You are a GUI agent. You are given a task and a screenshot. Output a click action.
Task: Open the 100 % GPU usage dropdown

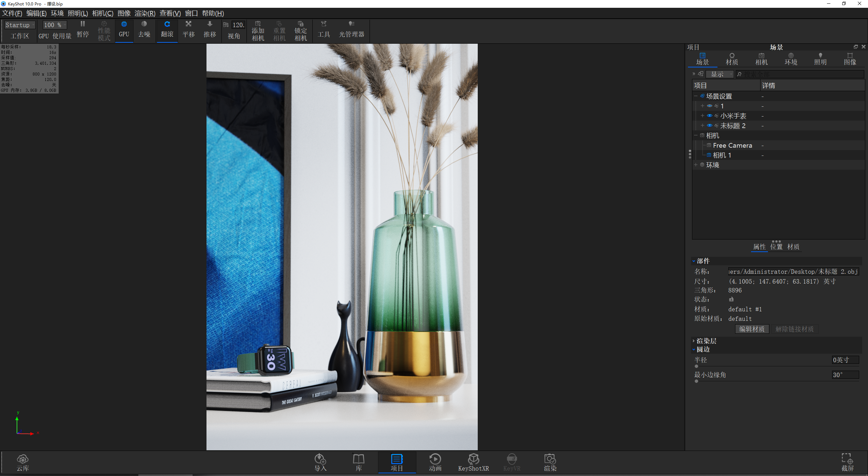(55, 25)
